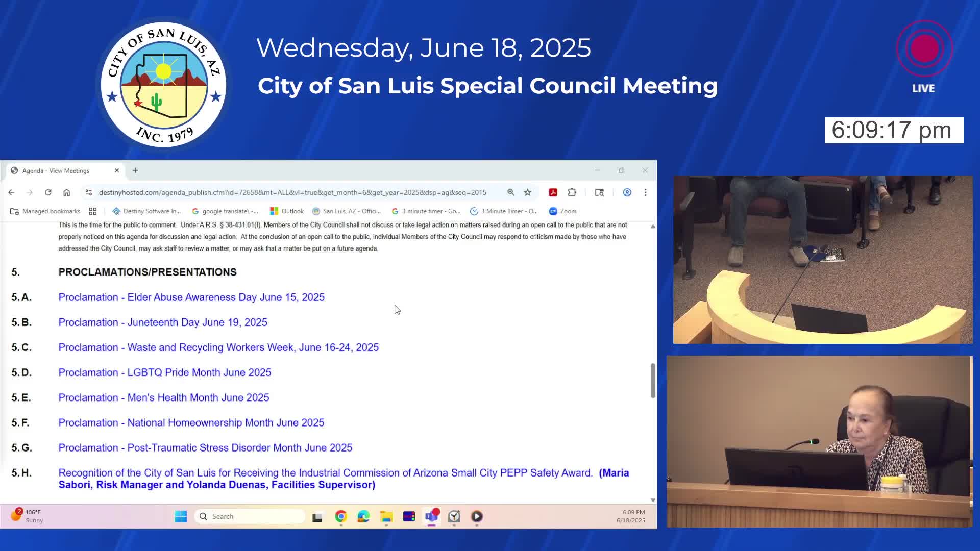Open LGBTQ Pride Month proclamation
Viewport: 980px width, 551px height.
point(165,372)
